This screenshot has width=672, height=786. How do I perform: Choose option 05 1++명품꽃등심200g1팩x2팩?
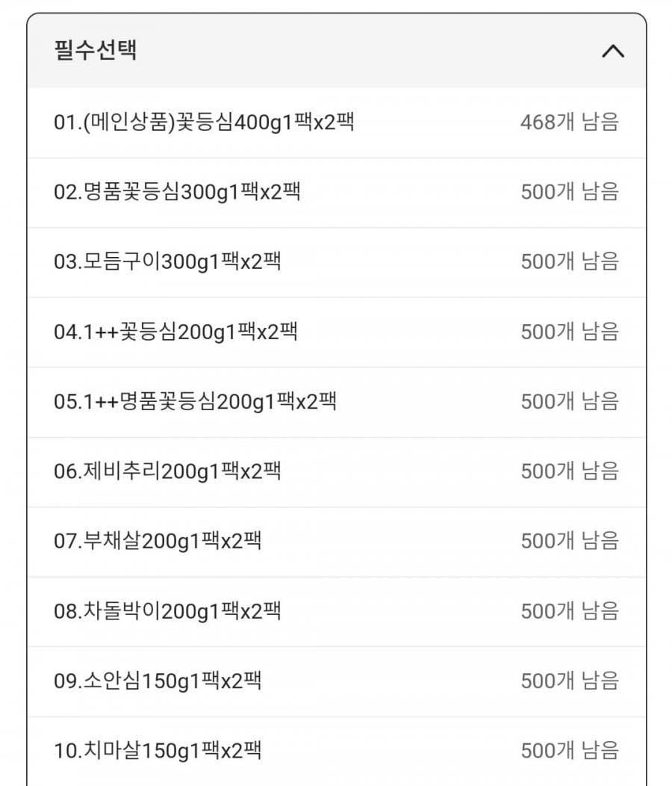point(195,401)
